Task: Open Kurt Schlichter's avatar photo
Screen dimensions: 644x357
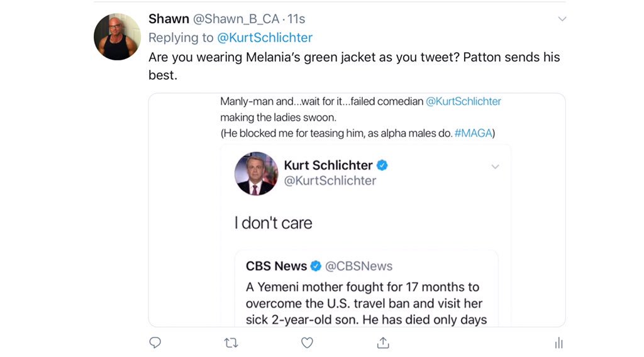Action: (256, 173)
